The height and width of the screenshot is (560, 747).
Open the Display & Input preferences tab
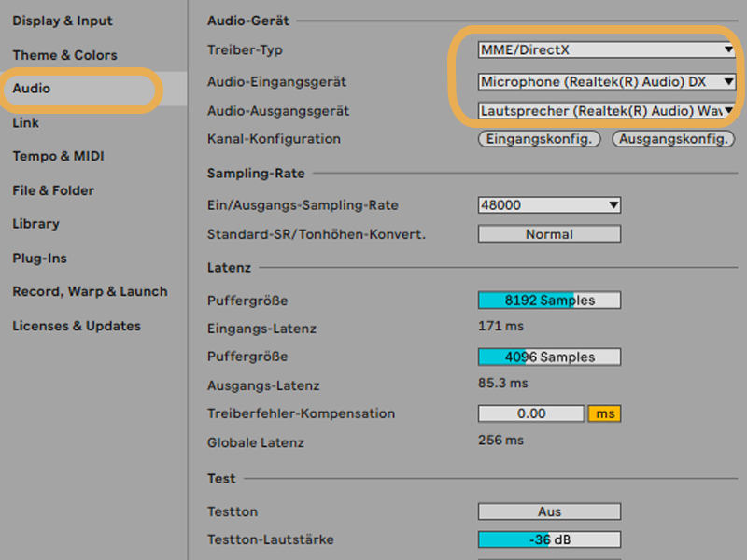63,21
